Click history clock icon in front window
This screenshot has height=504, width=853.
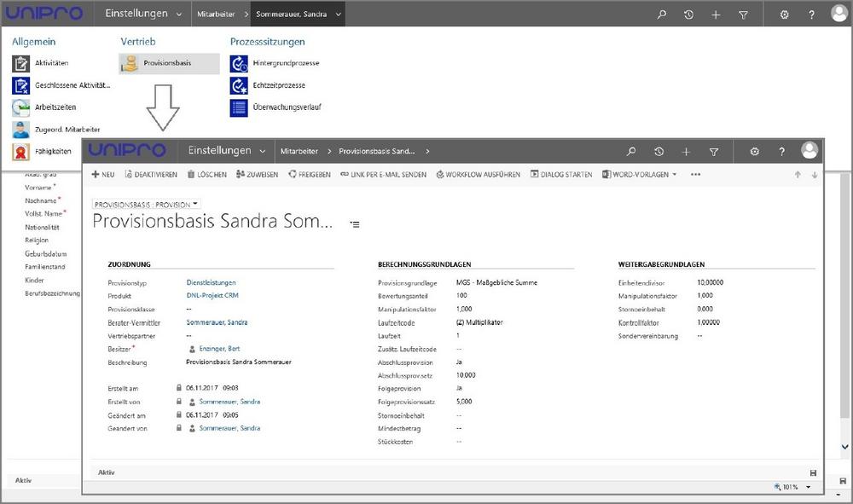(x=659, y=152)
